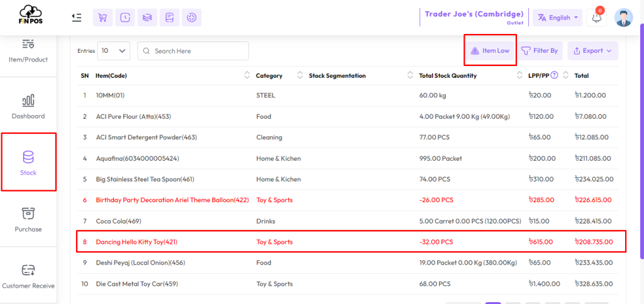Open the stacked layers shortcut icon
The image size is (644, 304).
(x=147, y=18)
